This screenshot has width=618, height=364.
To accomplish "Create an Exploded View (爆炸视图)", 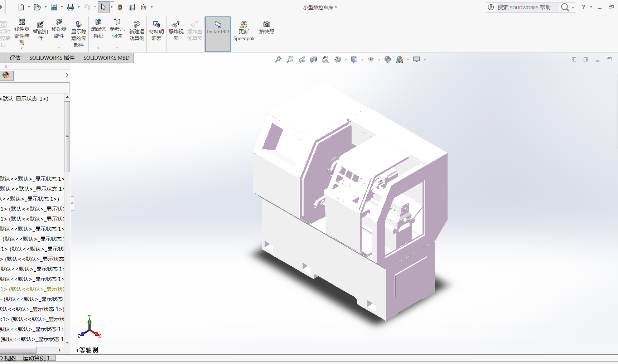I will tap(176, 31).
